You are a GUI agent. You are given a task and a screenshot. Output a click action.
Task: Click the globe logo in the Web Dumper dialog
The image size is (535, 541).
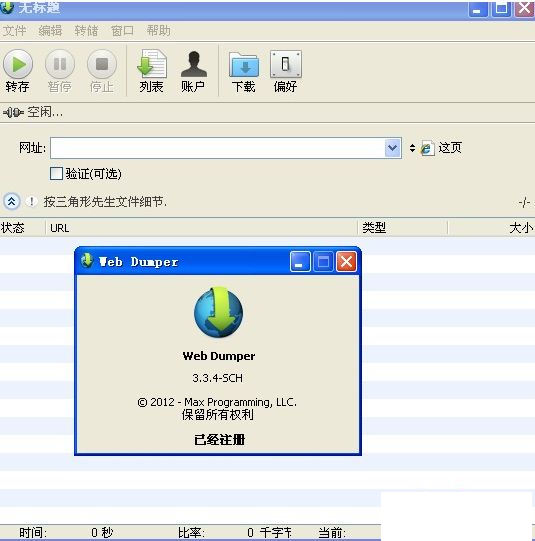218,312
